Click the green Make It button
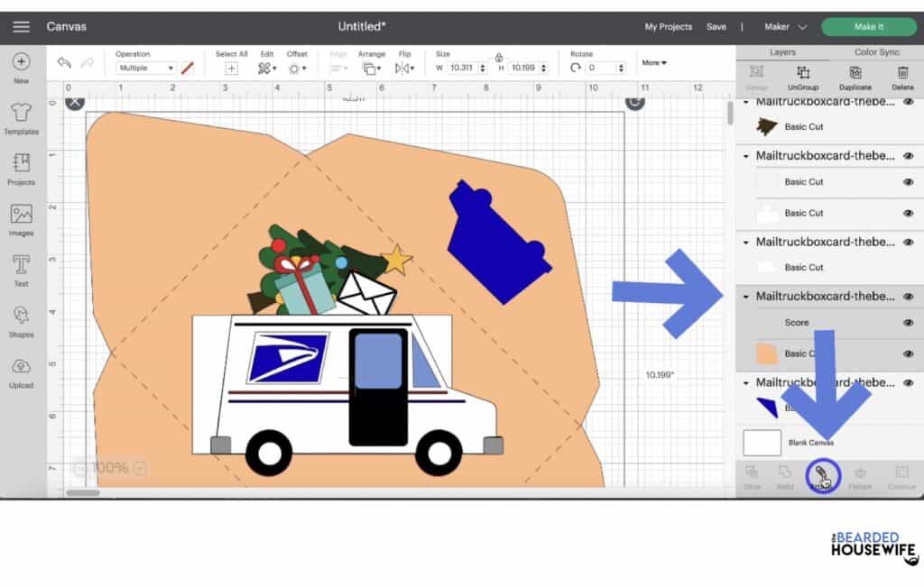The height and width of the screenshot is (587, 924). click(x=867, y=26)
